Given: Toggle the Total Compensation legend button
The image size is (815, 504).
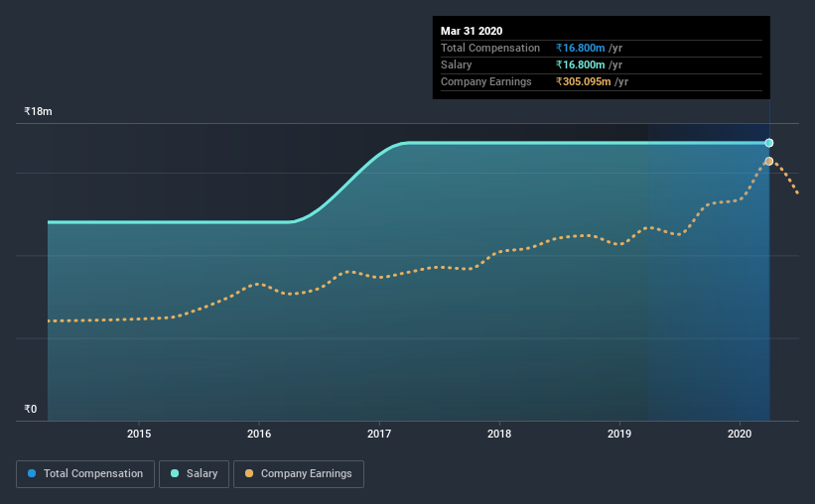Looking at the screenshot, I should coord(85,474).
